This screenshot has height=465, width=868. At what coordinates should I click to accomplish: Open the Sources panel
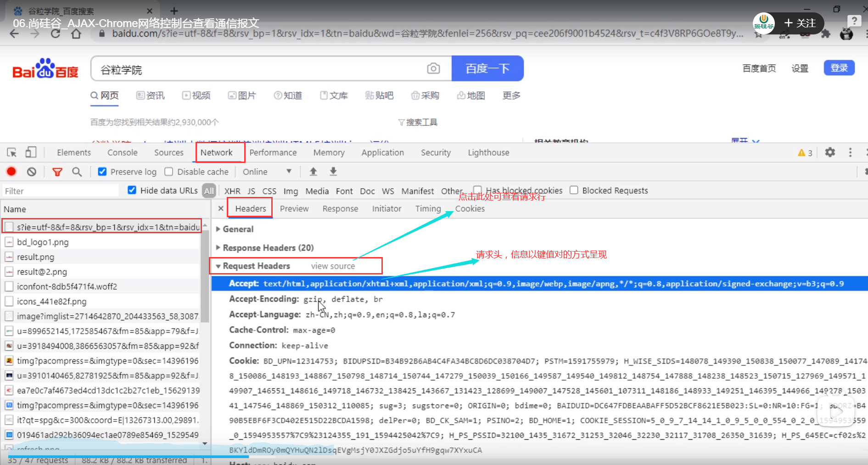(x=169, y=152)
